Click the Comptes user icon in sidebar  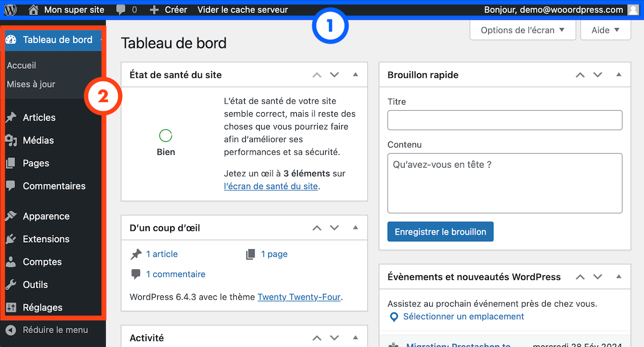[x=11, y=262]
